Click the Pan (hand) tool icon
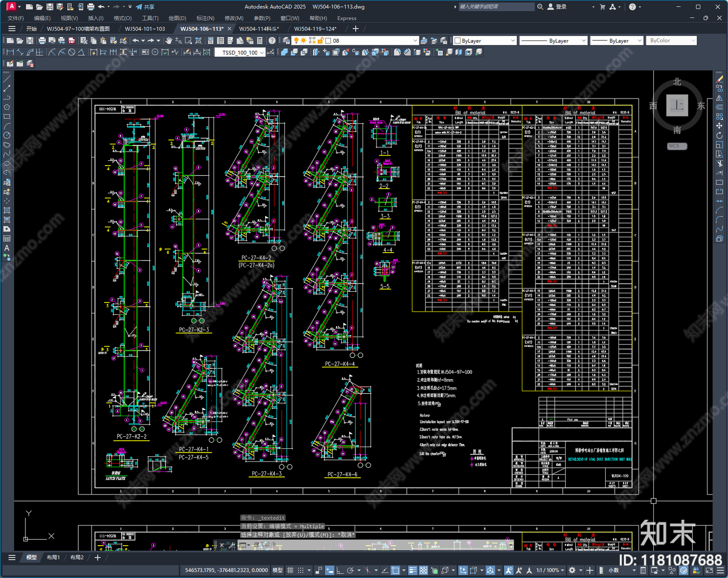 (169, 41)
